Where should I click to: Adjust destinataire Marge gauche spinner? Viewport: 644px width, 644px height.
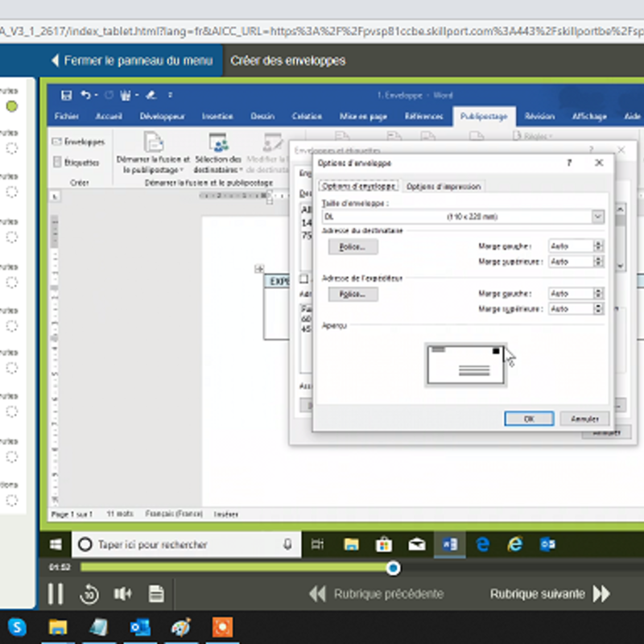pos(598,246)
